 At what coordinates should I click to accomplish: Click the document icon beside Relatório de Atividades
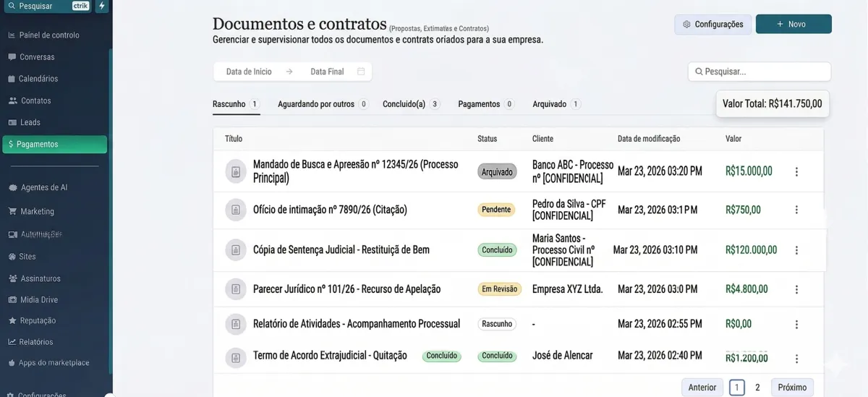click(x=236, y=324)
